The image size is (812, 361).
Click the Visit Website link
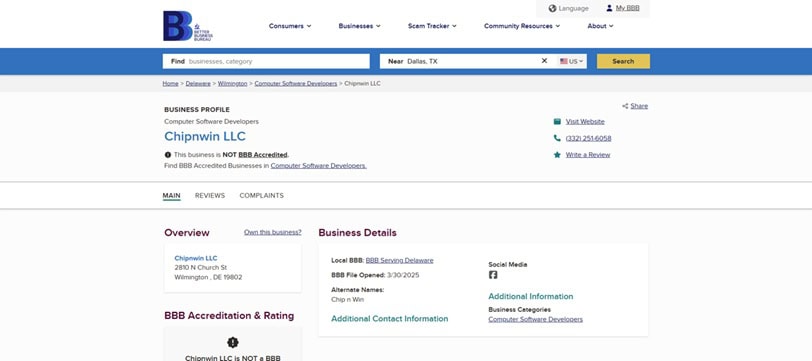click(x=585, y=122)
